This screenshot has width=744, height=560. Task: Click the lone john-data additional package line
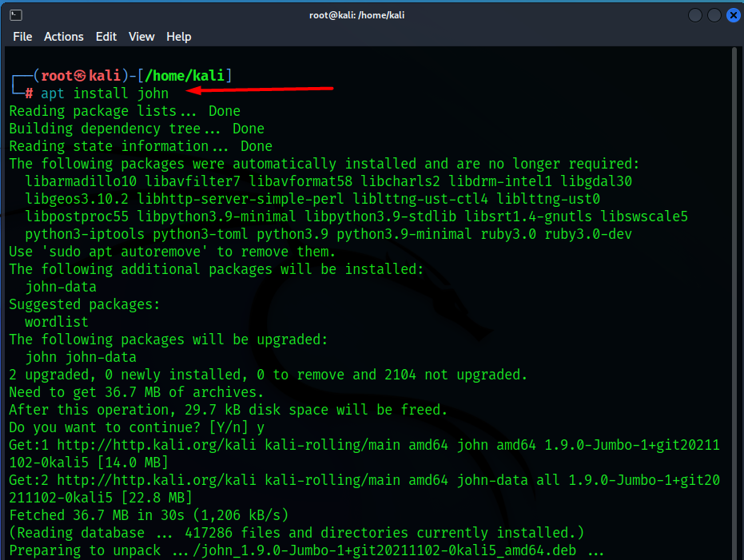click(x=61, y=287)
